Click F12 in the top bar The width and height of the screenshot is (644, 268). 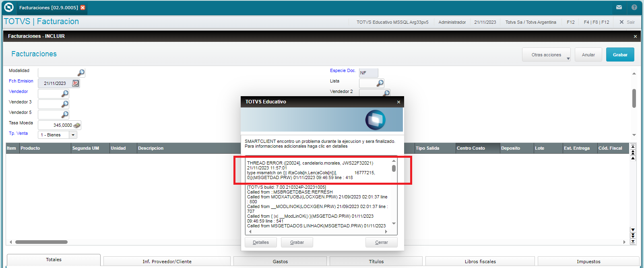click(x=571, y=22)
